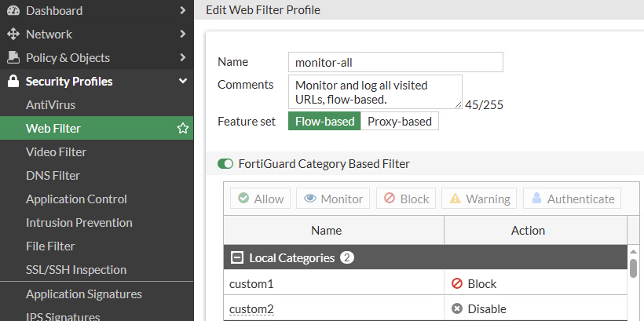This screenshot has height=321, width=644.
Task: Click the Policy & Objects document icon
Action: pyautogui.click(x=13, y=58)
